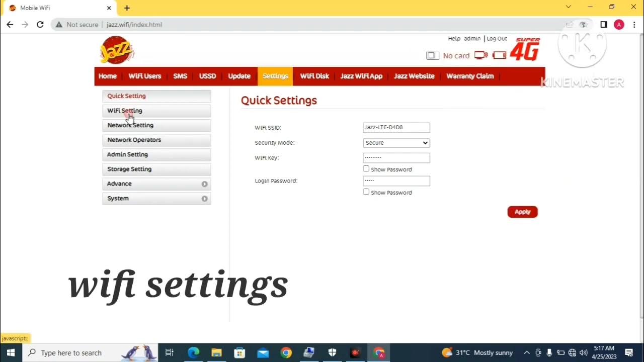Click the WiFi SSID field
Image resolution: width=644 pixels, height=362 pixels.
[x=396, y=128]
